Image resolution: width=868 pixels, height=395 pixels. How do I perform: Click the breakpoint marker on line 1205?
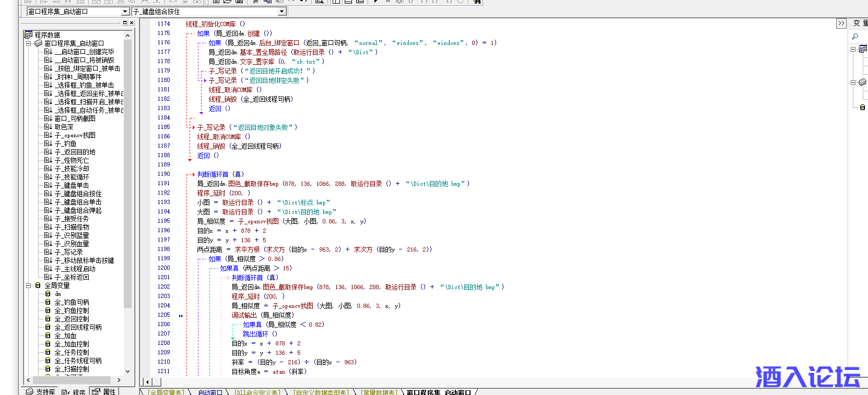tap(181, 316)
